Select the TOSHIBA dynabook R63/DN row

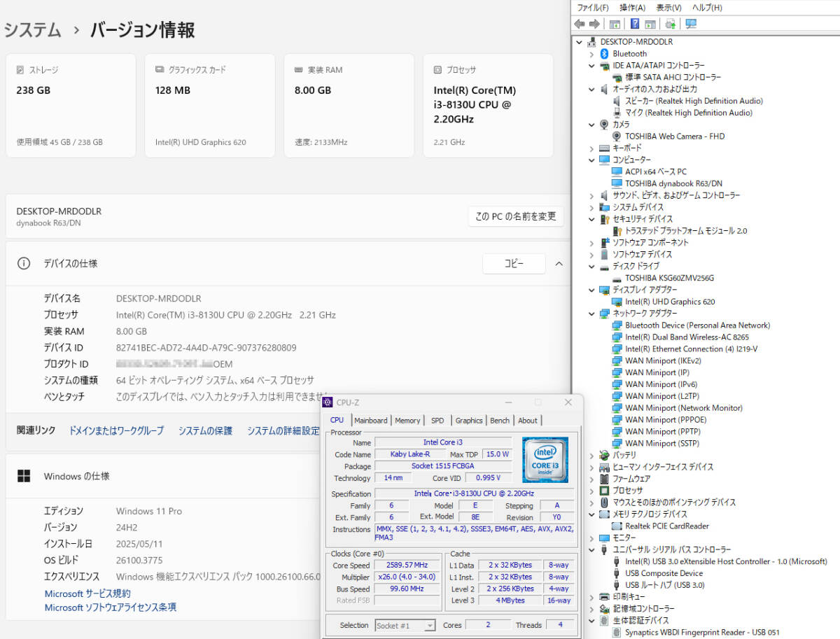click(673, 183)
